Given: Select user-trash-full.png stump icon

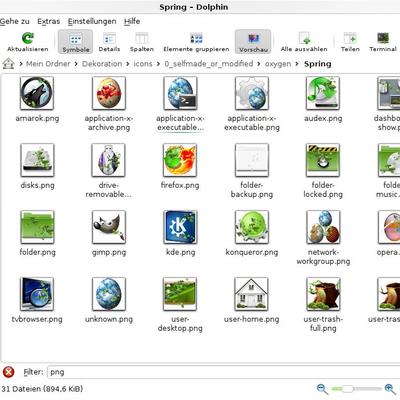Looking at the screenshot, I should click(323, 294).
